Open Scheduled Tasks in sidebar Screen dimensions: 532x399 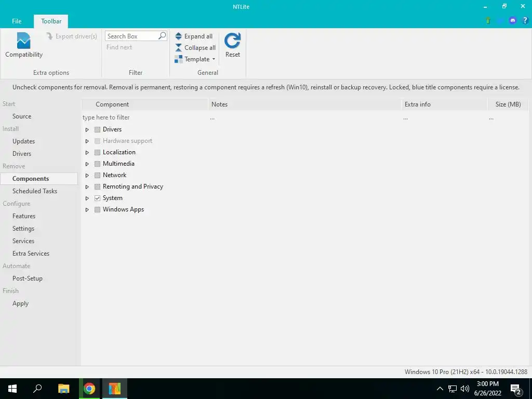(35, 191)
